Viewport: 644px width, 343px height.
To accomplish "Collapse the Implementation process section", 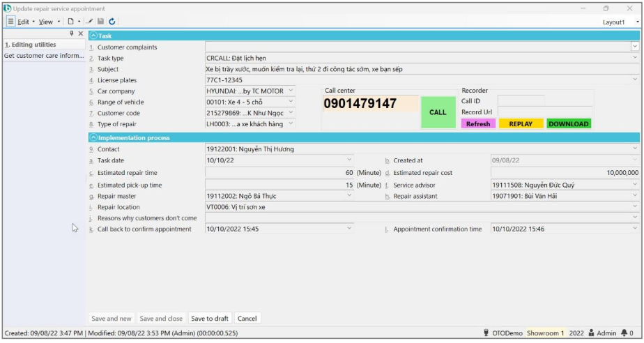I will click(93, 137).
